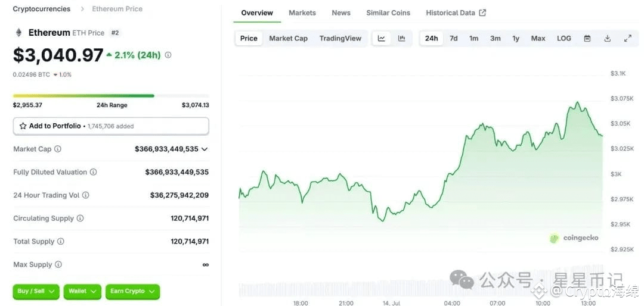Click the 14. Jul x-axis label
Image resolution: width=644 pixels, height=306 pixels.
(x=392, y=303)
